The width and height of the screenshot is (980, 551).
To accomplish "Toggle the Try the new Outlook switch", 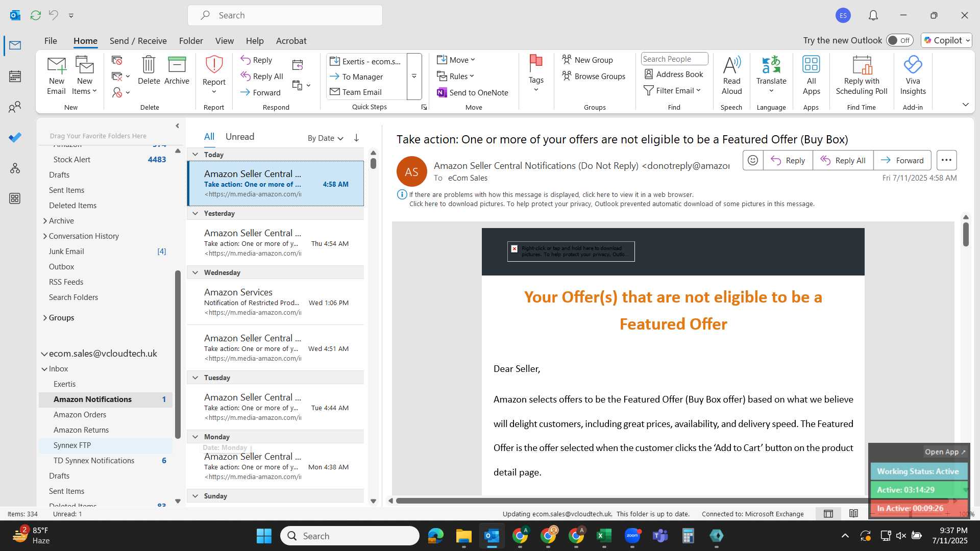I will coord(900,40).
